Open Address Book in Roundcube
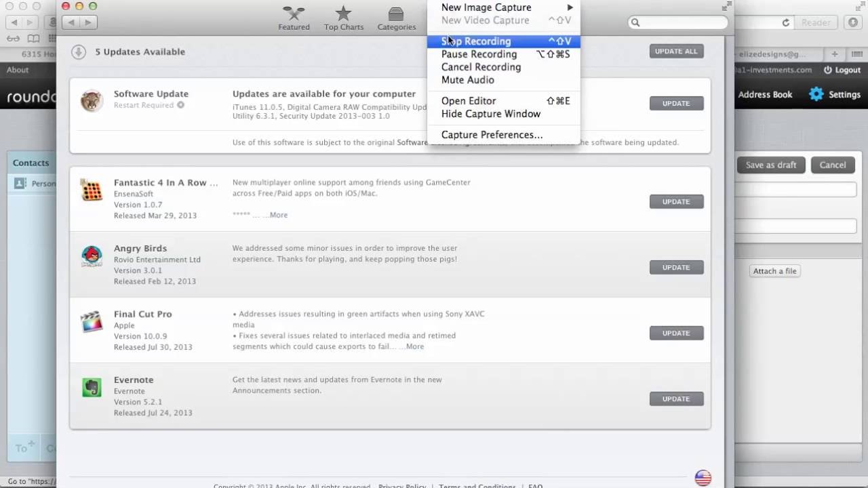The width and height of the screenshot is (868, 488). pos(765,95)
